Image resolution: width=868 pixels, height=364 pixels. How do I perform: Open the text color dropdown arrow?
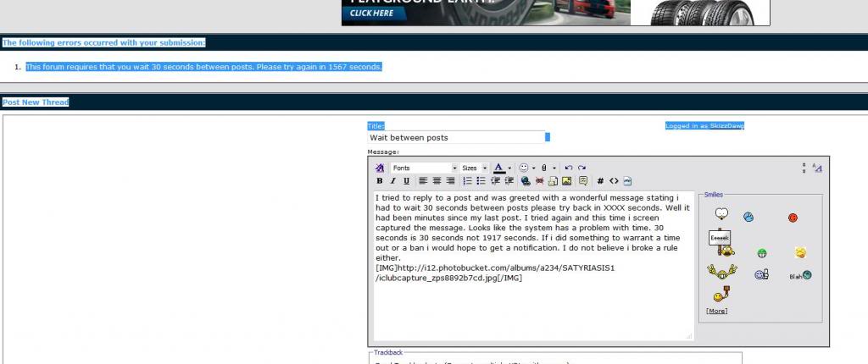point(509,168)
